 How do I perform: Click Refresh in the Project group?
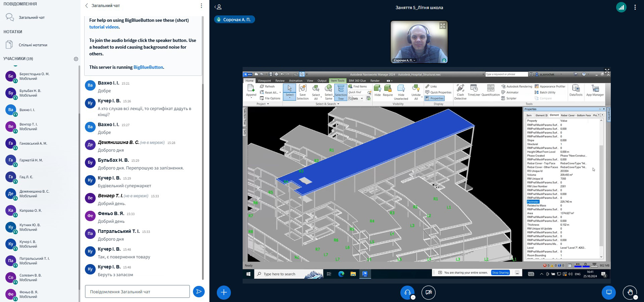click(267, 87)
